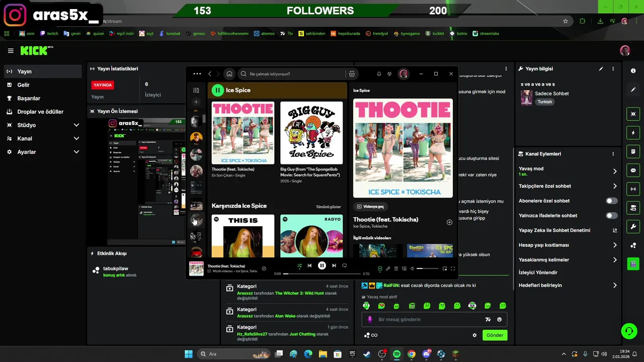Open Kanal Eylemleri three-dot options

point(613,154)
